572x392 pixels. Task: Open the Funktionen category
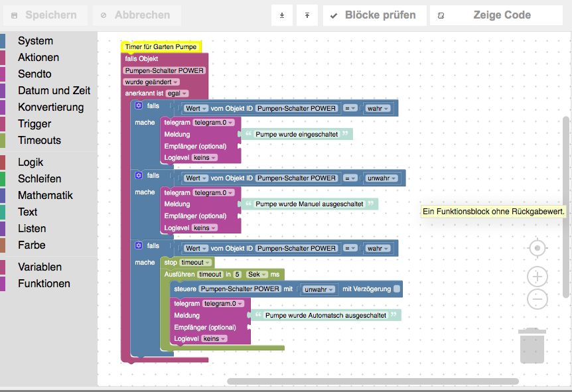pyautogui.click(x=44, y=284)
